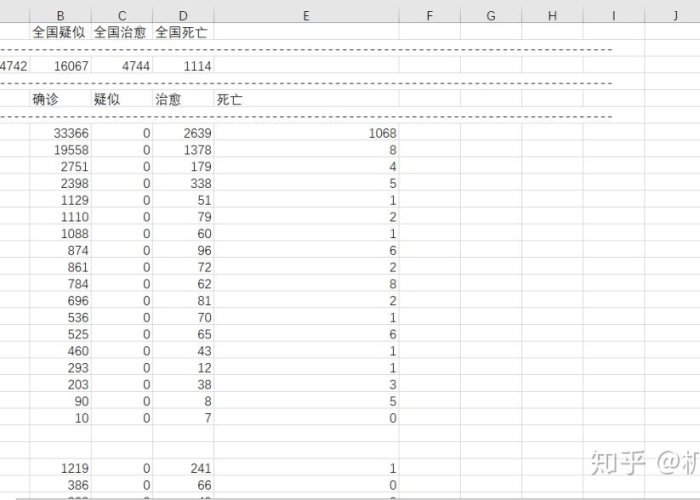Image resolution: width=700 pixels, height=500 pixels.
Task: Select the cell with value 1378
Action: (183, 149)
